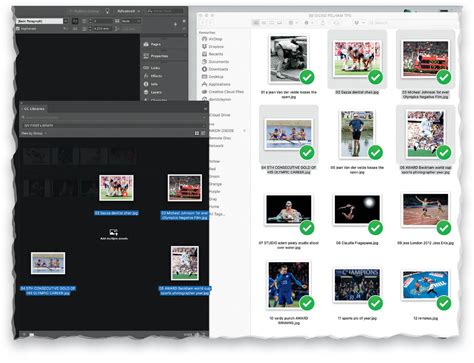Open the MY FIRST LIBRARY dropdown
Image resolution: width=474 pixels, height=363 pixels.
(x=113, y=125)
